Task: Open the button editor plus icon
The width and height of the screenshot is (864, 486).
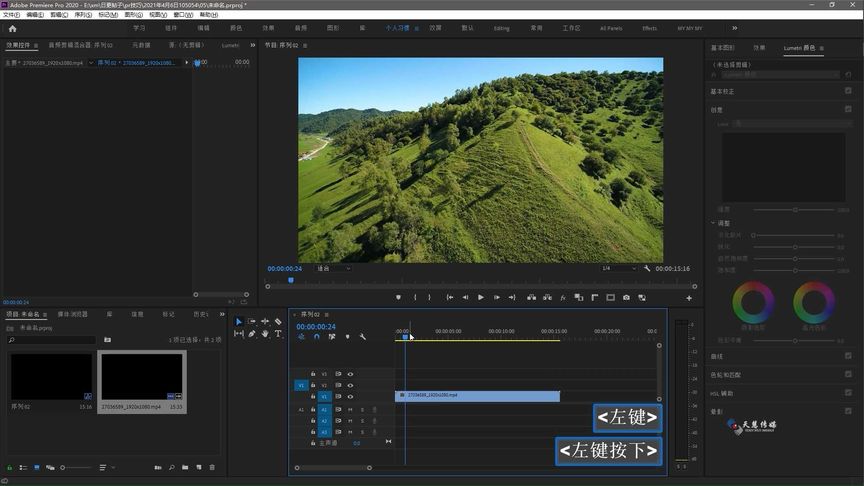Action: (x=688, y=298)
